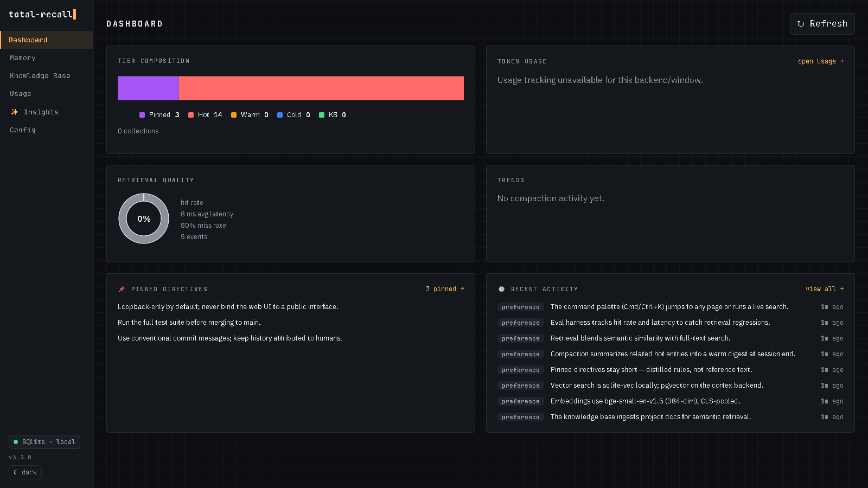The image size is (868, 488).
Task: Select directive 'Use conventional commit messages'
Action: (x=230, y=338)
